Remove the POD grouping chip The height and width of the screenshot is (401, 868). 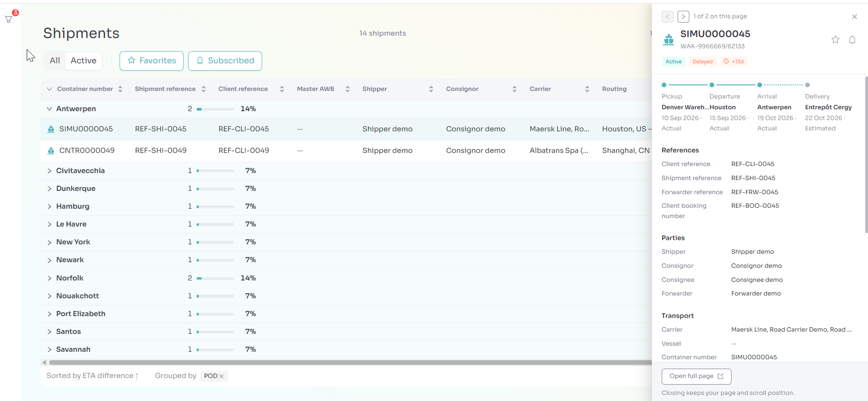point(221,376)
